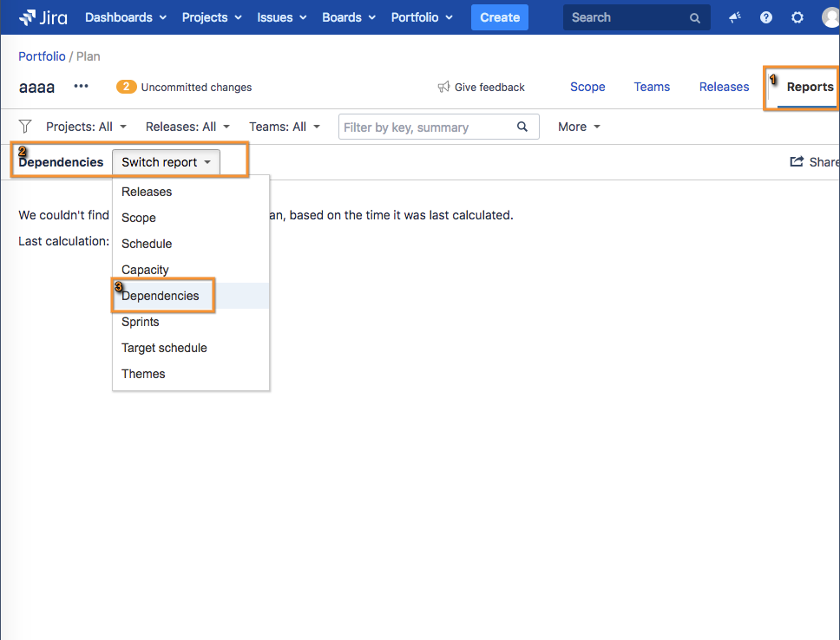Expand the Dashboards menu
840x640 pixels.
coord(126,17)
